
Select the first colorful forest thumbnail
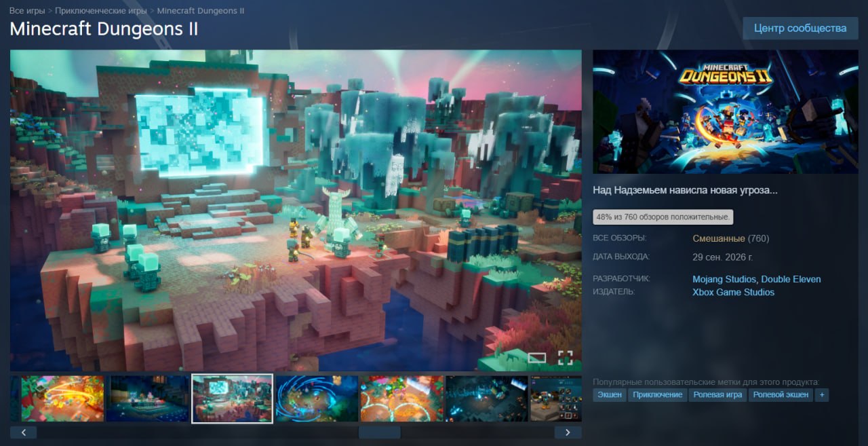62,398
